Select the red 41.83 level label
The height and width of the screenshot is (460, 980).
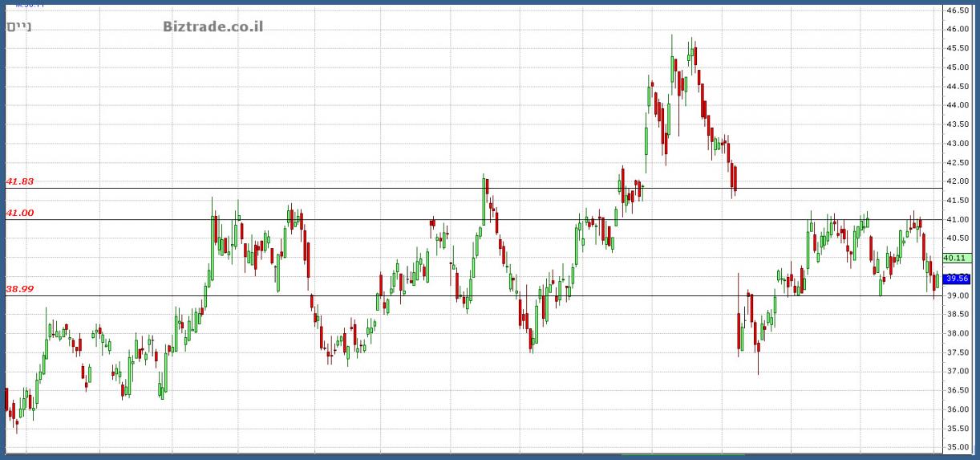coord(20,181)
